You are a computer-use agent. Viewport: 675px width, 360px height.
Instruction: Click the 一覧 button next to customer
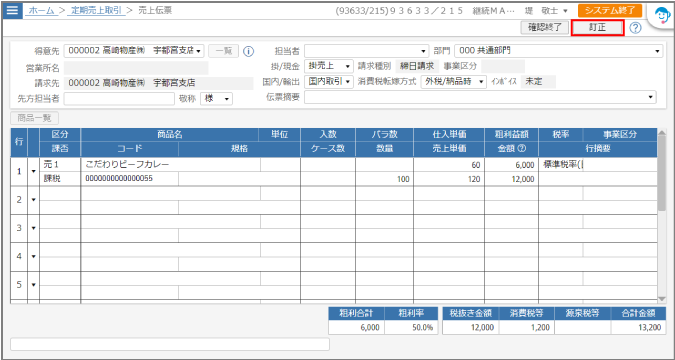point(223,51)
